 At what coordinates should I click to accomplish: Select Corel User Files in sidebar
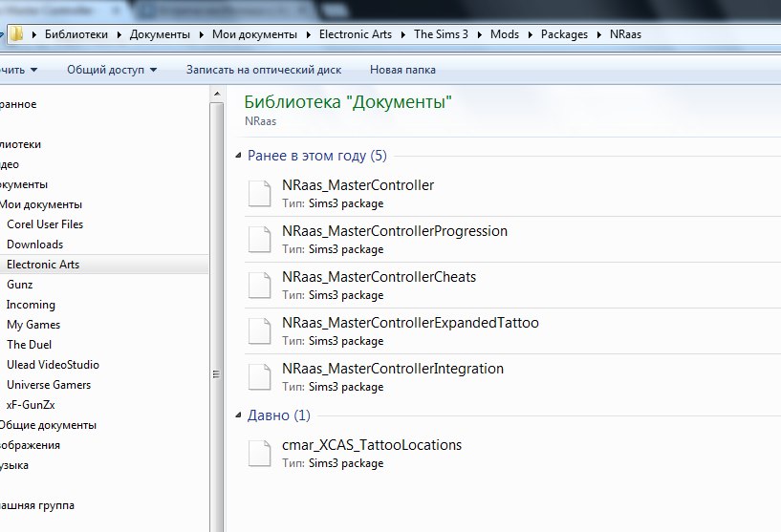pos(45,224)
